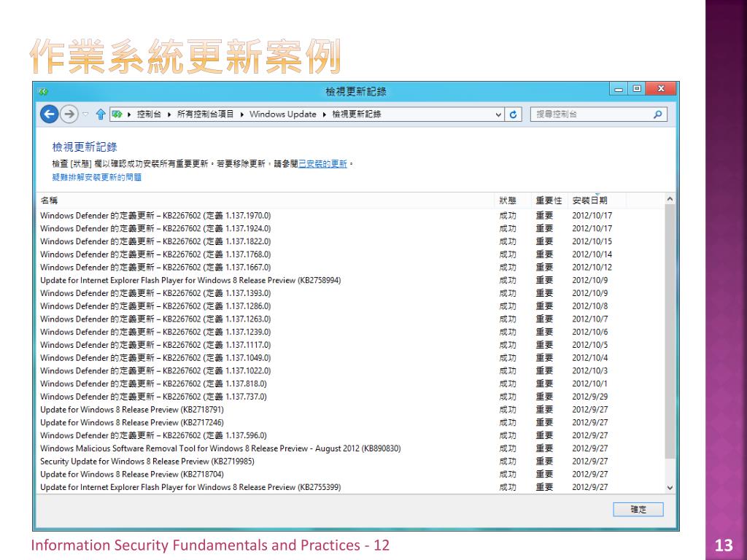Click the Forward navigation arrow
The image size is (747, 560).
(69, 114)
